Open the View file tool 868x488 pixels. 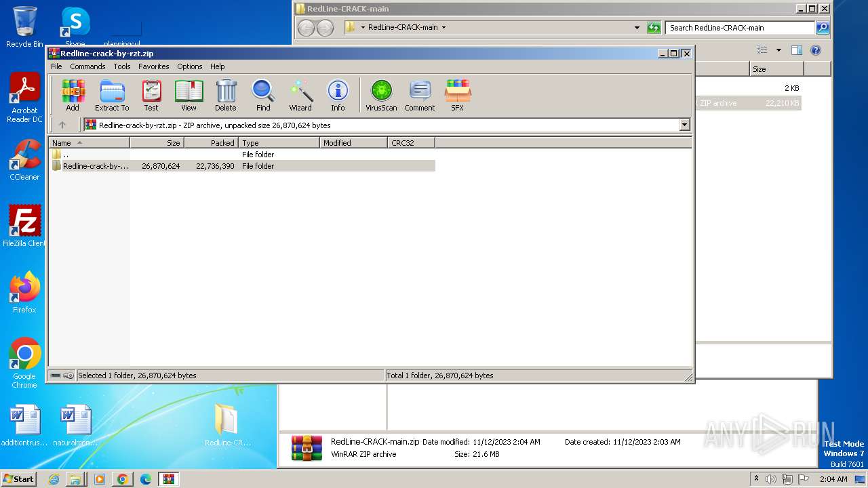click(189, 95)
